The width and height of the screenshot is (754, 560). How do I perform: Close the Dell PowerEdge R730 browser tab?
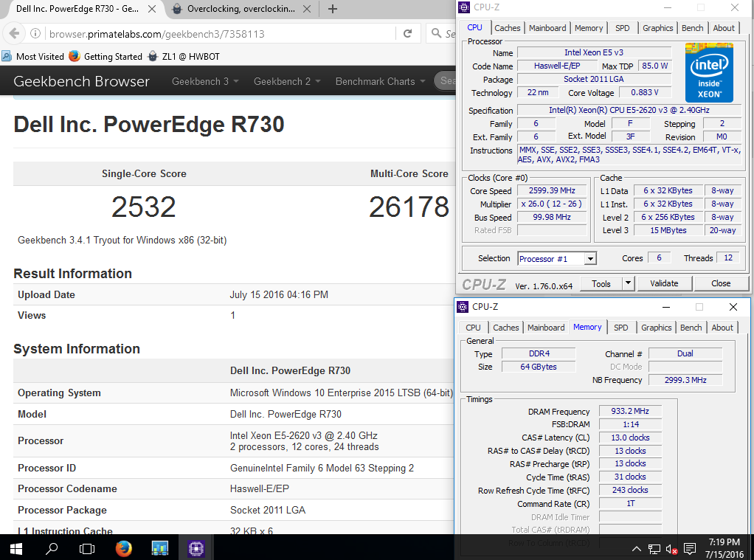(151, 9)
